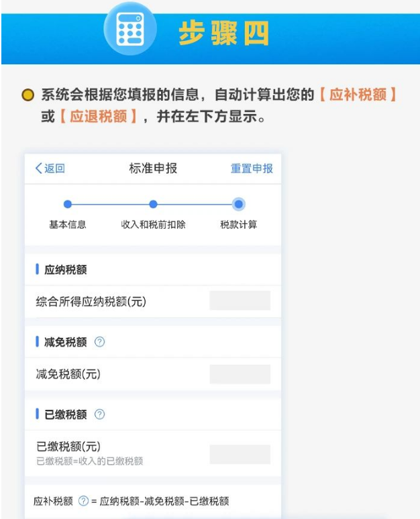Open help icon beside 减免税额 heading
This screenshot has height=519, width=420.
coord(99,341)
